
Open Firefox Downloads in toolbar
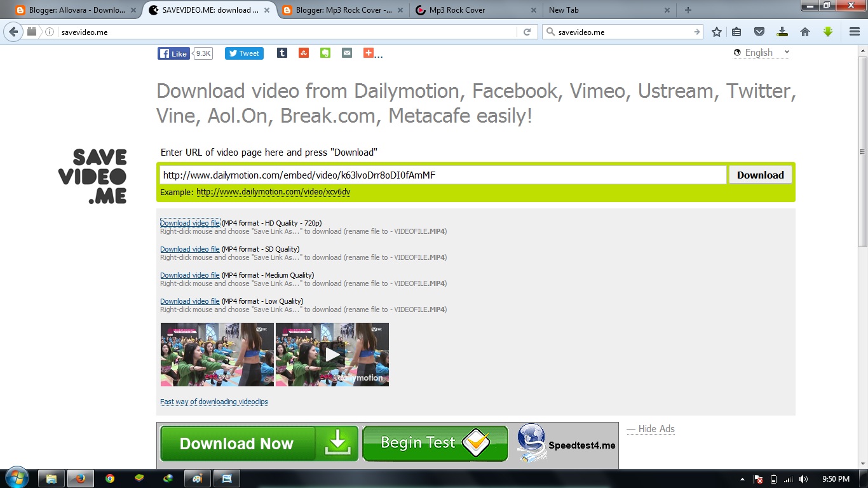click(782, 31)
